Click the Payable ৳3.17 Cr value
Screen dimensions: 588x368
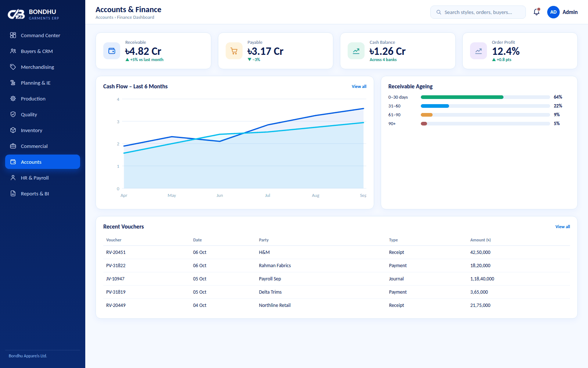tap(265, 51)
